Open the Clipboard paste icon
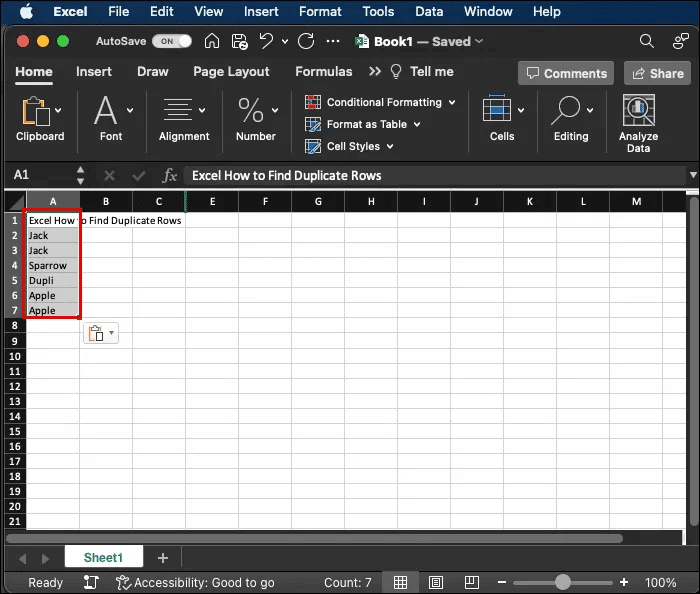The image size is (700, 594). coord(36,111)
